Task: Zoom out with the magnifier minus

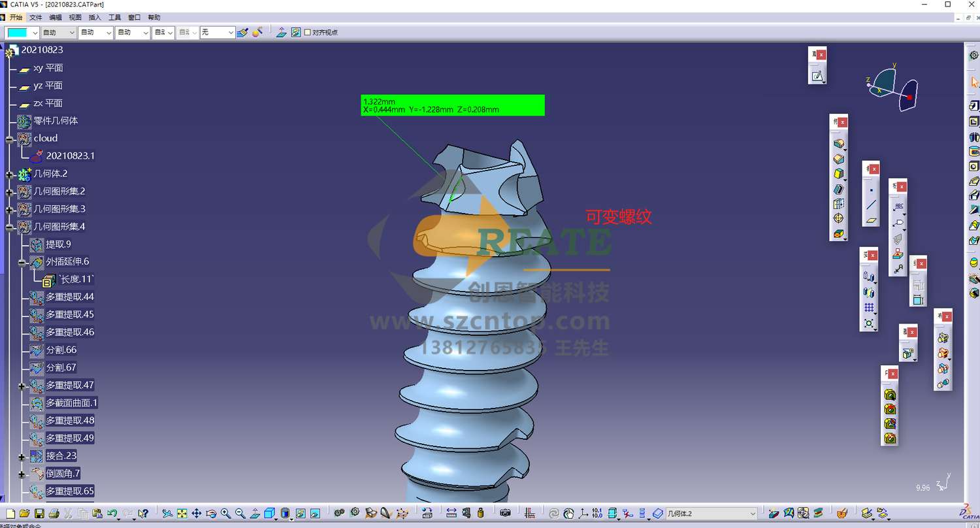Action: (240, 514)
